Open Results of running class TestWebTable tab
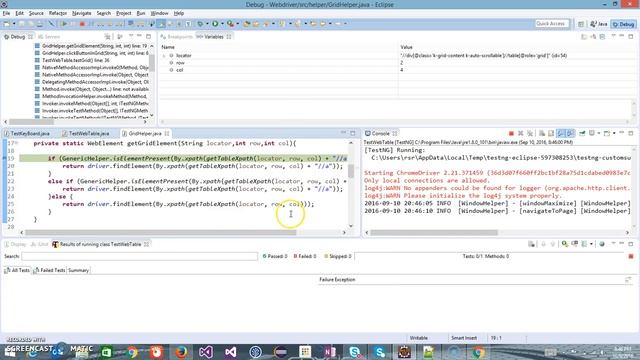Image resolution: width=640 pixels, height=360 pixels. 100,244
